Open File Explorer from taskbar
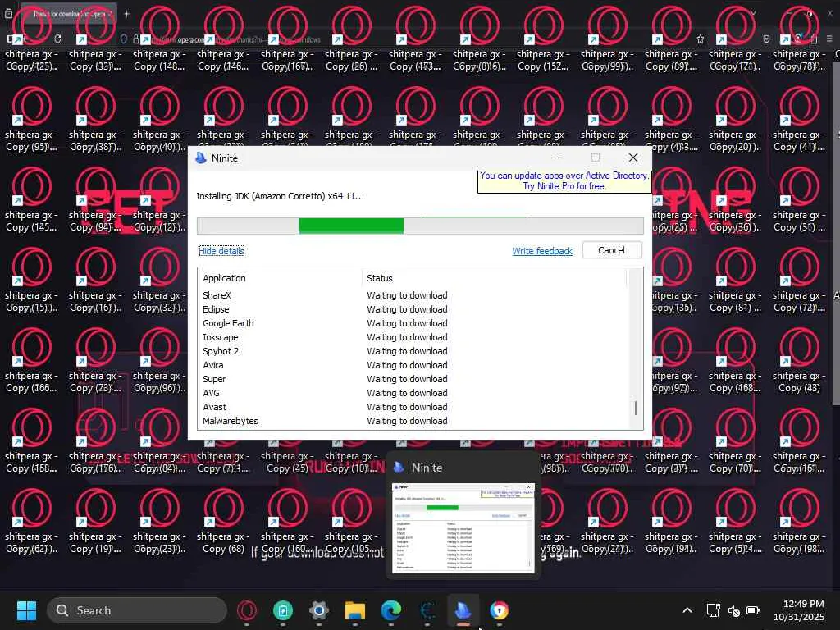The image size is (840, 630). point(354,610)
